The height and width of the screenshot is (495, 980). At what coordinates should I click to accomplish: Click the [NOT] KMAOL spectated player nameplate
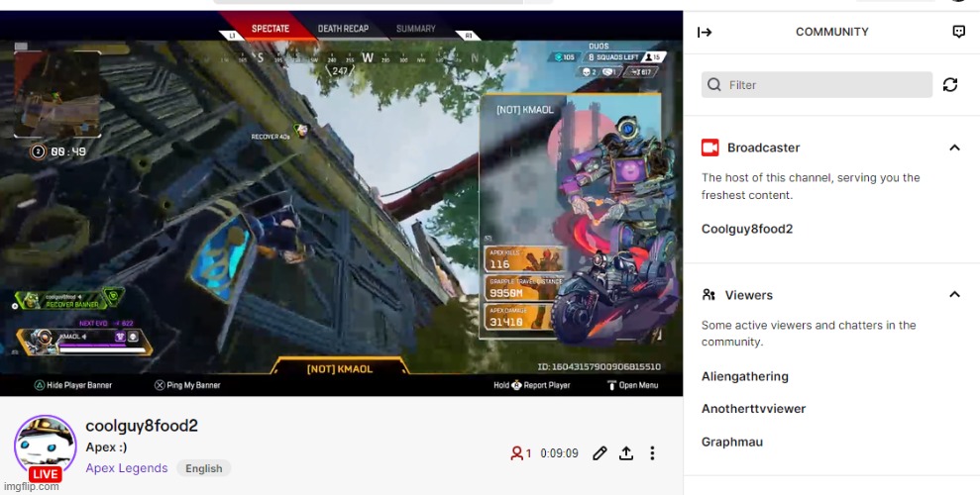pyautogui.click(x=339, y=369)
